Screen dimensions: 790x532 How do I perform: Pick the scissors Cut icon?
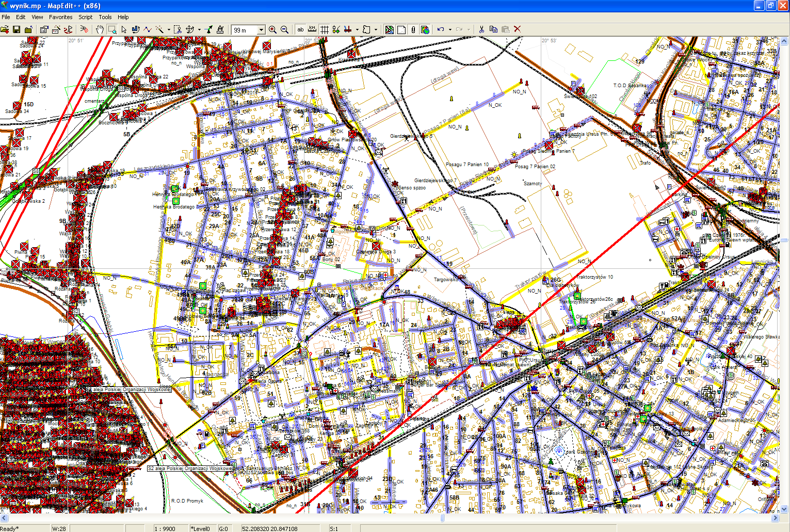481,29
